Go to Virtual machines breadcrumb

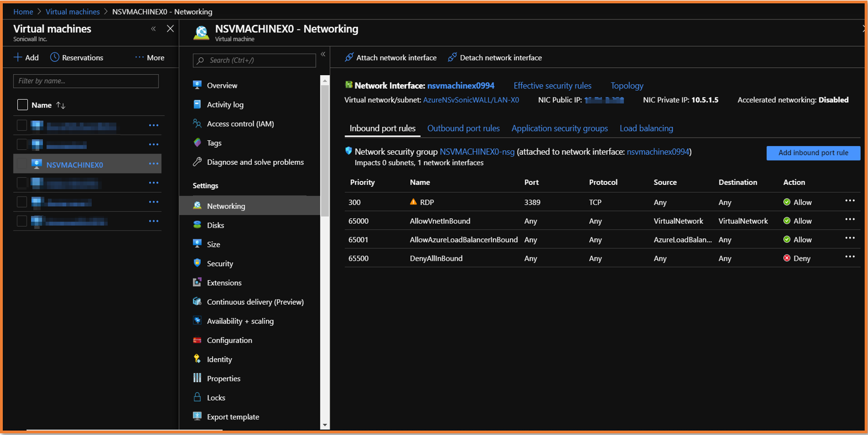pos(73,12)
